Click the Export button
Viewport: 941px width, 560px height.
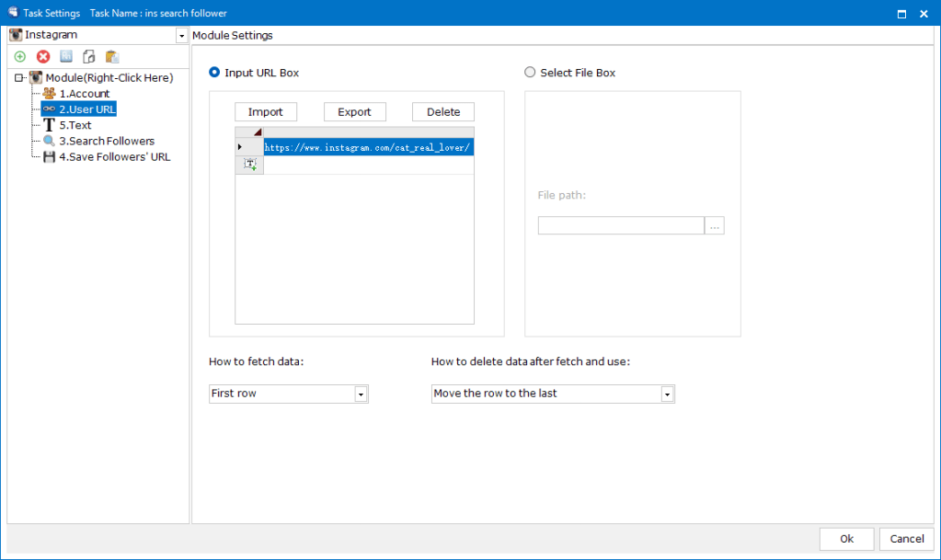point(354,112)
